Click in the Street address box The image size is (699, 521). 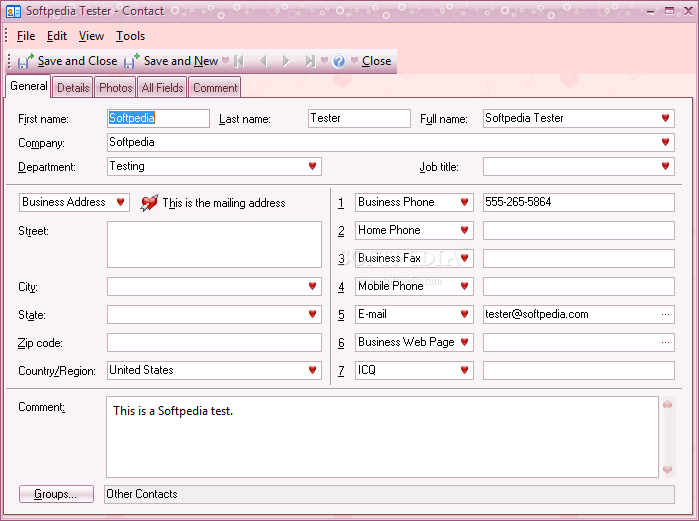[214, 244]
